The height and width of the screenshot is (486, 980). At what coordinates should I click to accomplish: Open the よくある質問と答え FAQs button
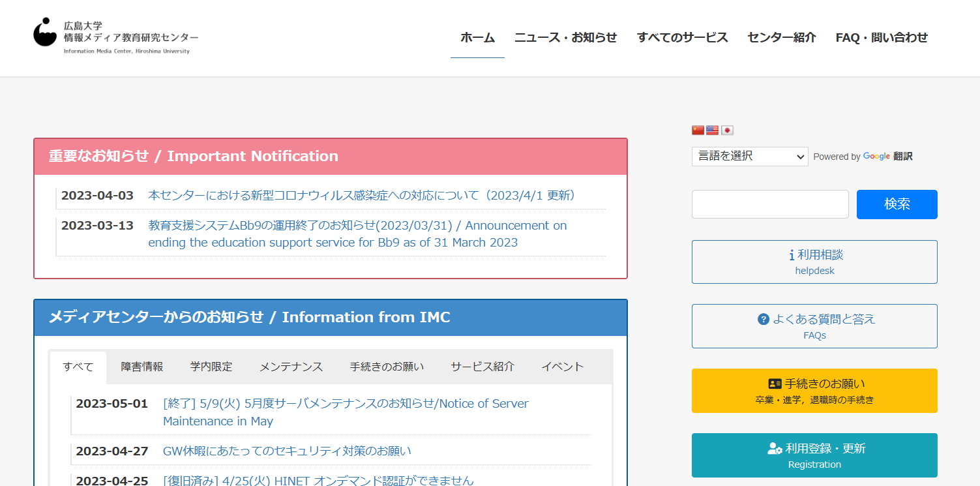click(x=814, y=326)
